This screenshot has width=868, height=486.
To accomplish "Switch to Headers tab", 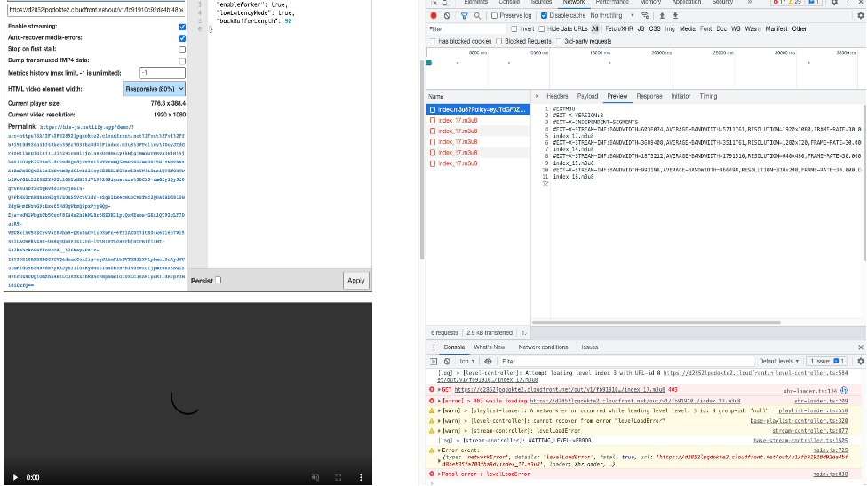I will click(x=557, y=96).
